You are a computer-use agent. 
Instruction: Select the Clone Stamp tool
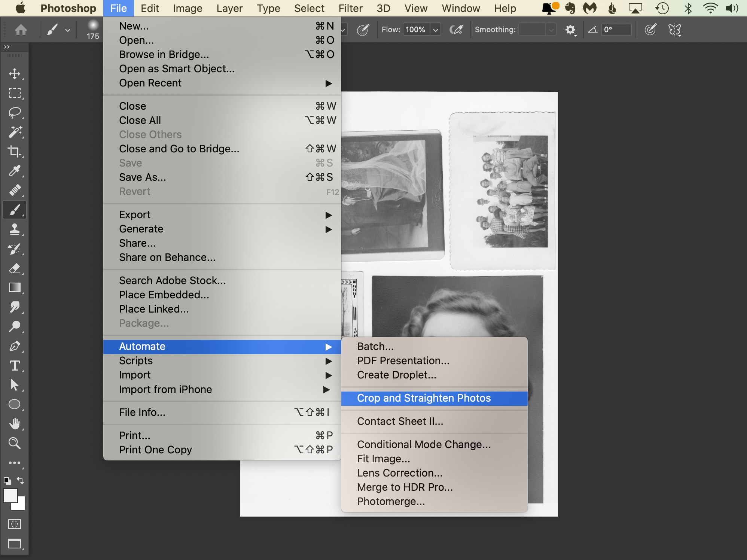point(15,229)
